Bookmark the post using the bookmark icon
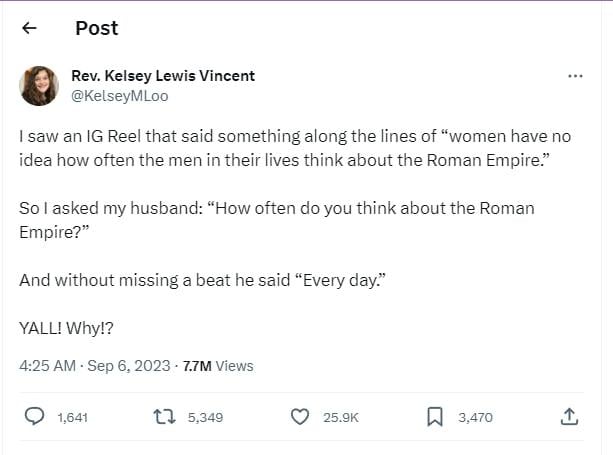This screenshot has width=613, height=455. point(435,417)
